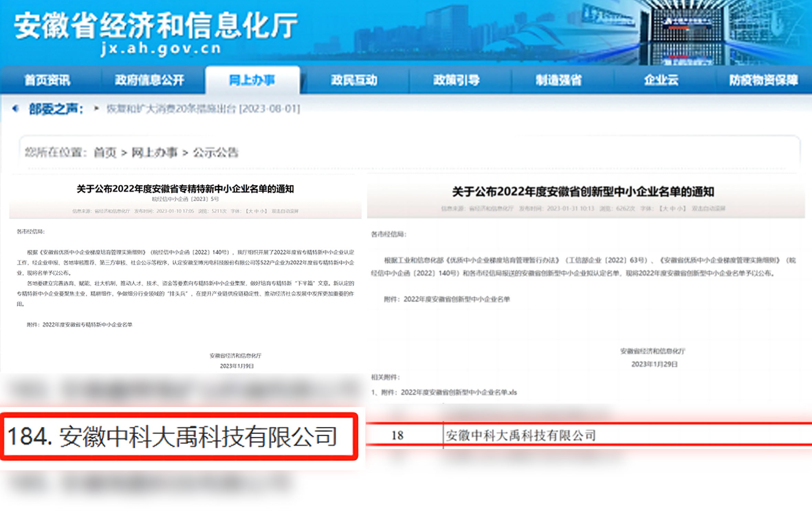812x515 pixels.
Task: Go to the 政民互动 tab
Action: click(354, 80)
